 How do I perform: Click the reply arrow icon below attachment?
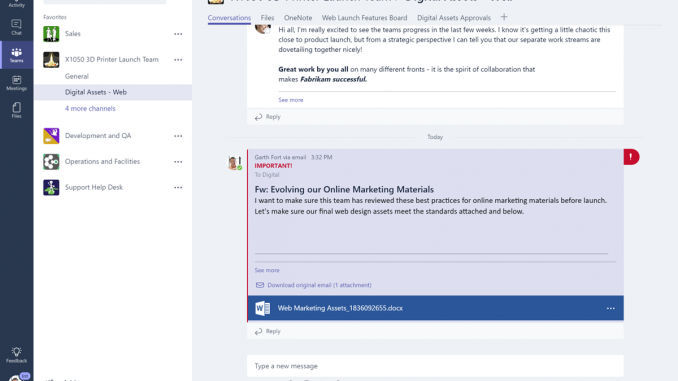pyautogui.click(x=258, y=332)
